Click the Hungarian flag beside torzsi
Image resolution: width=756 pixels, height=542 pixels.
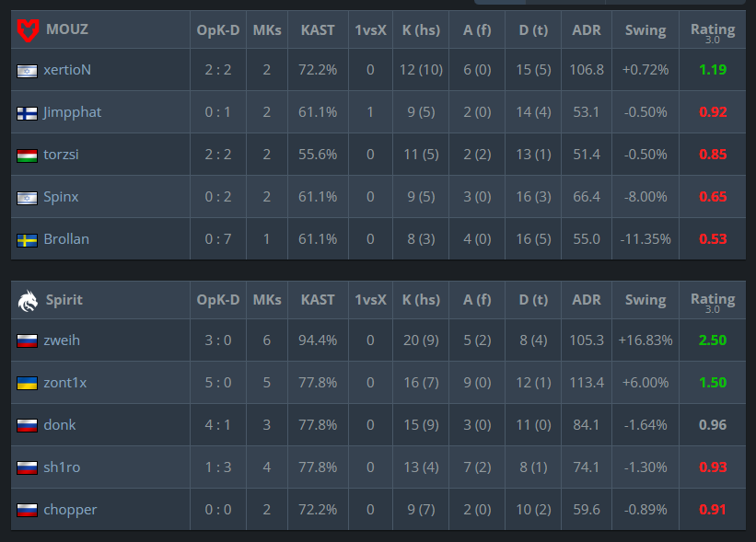tap(27, 156)
